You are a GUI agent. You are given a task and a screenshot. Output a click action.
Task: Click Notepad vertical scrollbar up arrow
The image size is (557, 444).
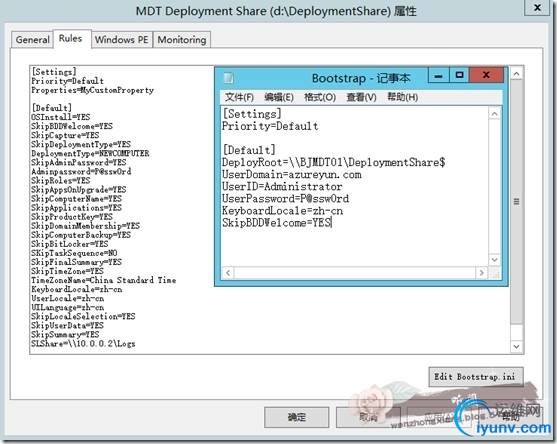click(x=494, y=114)
